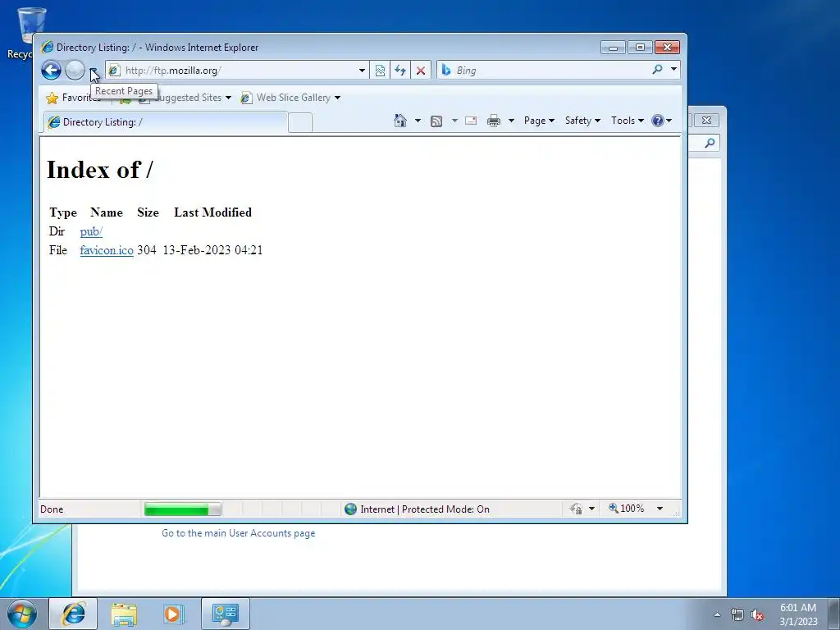Click the 100% zoom level button
Image resolution: width=840 pixels, height=630 pixels.
point(626,509)
